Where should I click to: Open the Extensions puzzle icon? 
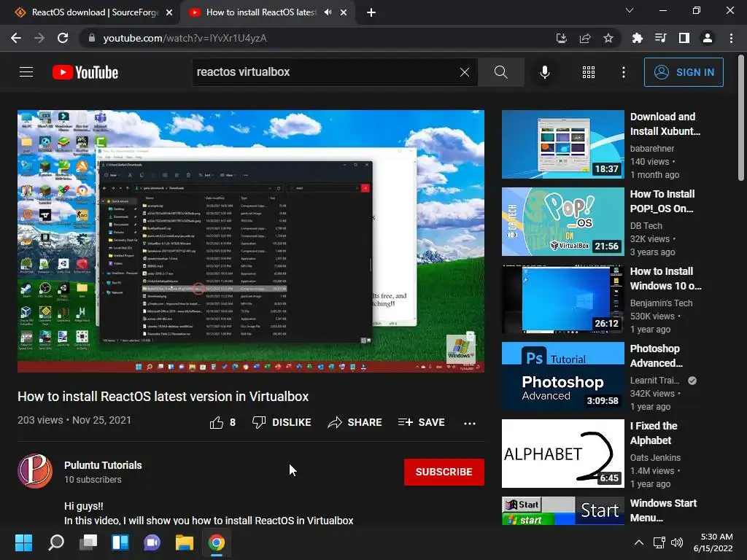[638, 38]
